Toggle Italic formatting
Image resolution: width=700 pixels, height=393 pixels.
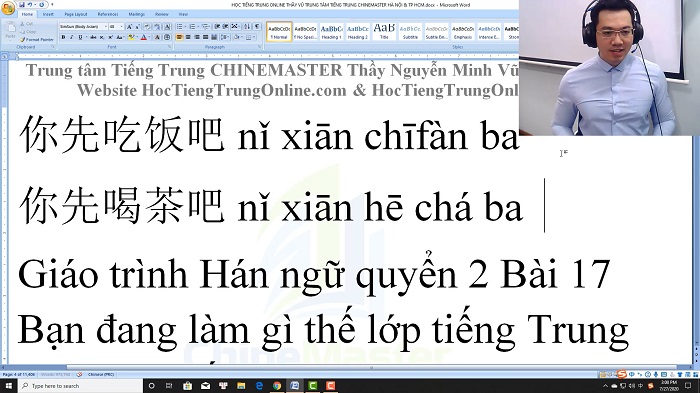coord(71,37)
